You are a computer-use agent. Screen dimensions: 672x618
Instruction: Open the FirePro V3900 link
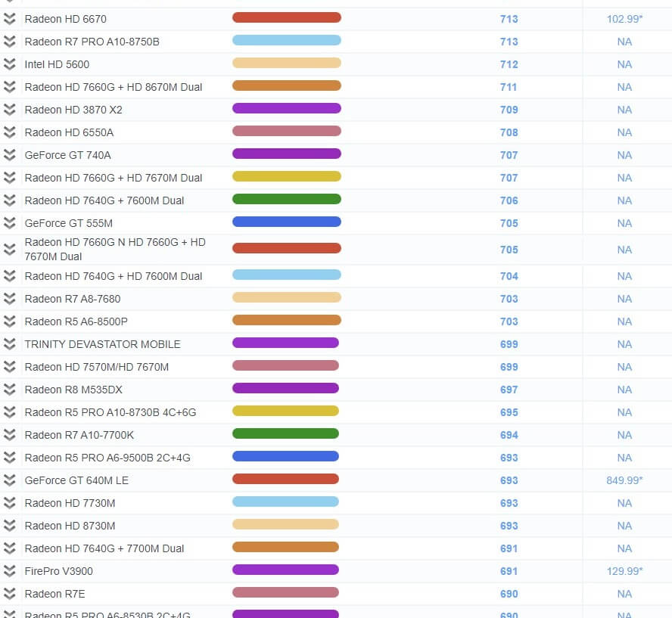[59, 571]
